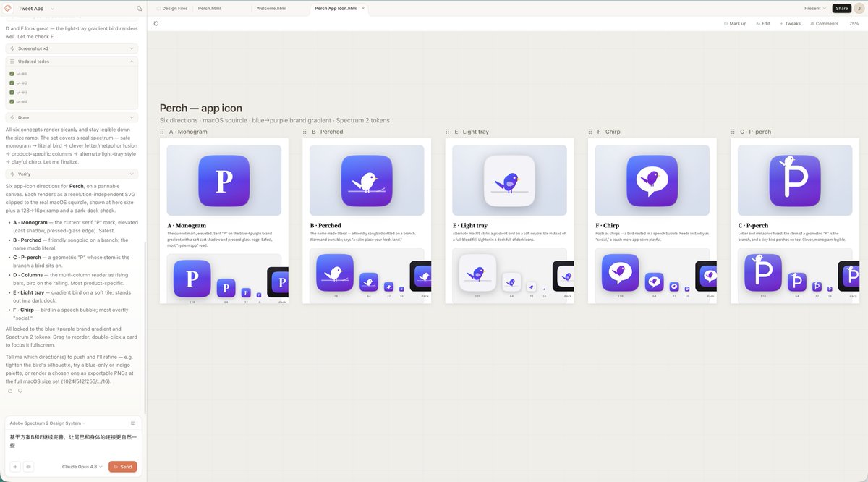
Task: Select the Perch App Icon.html tab
Action: [336, 9]
